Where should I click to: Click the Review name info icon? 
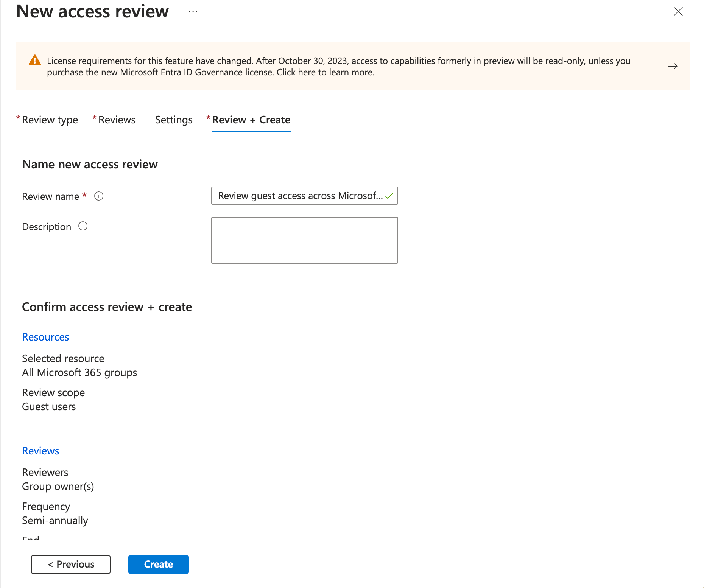[x=99, y=196]
